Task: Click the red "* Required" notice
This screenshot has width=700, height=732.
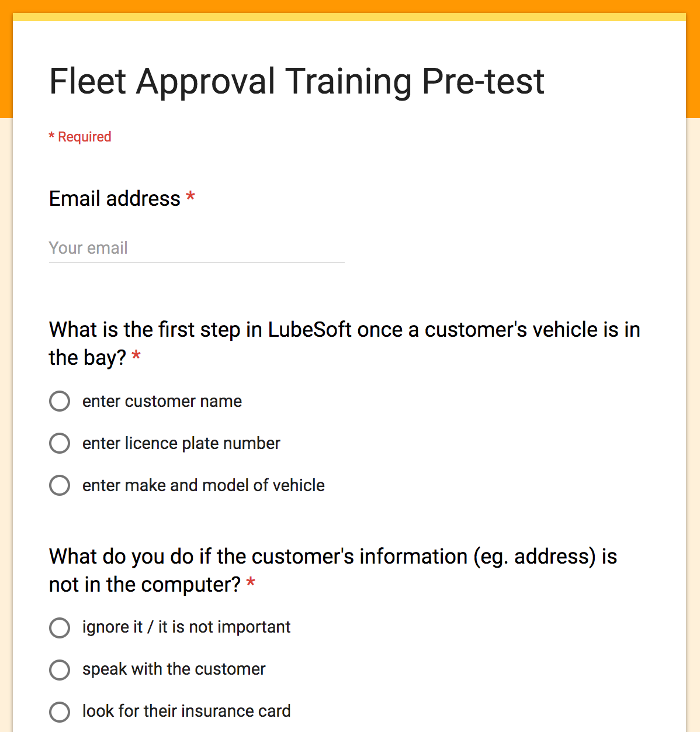Action: (x=80, y=137)
